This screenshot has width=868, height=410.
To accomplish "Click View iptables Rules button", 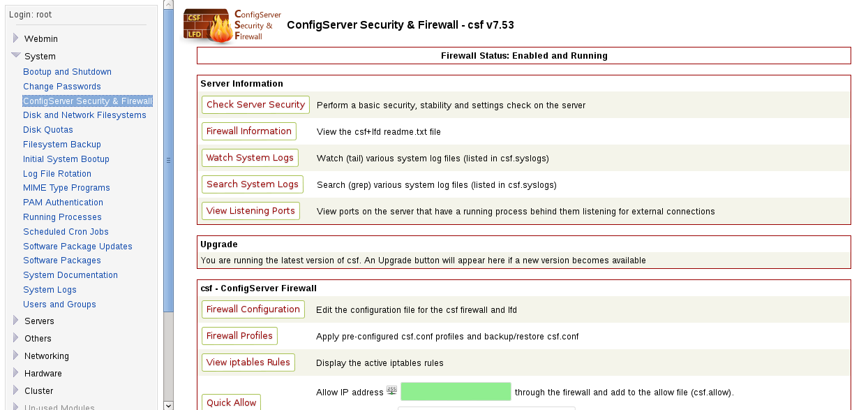I will (x=248, y=363).
